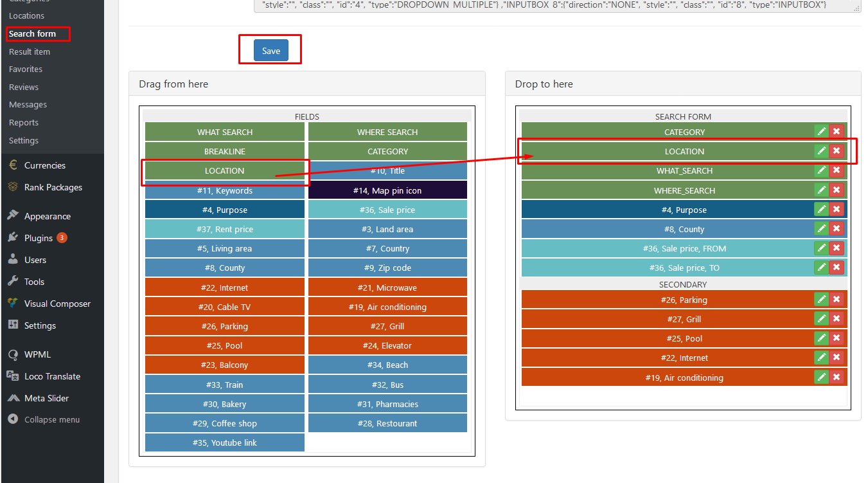Image resolution: width=868 pixels, height=483 pixels.
Task: Click the Plugins icon in sidebar
Action: [x=13, y=237]
